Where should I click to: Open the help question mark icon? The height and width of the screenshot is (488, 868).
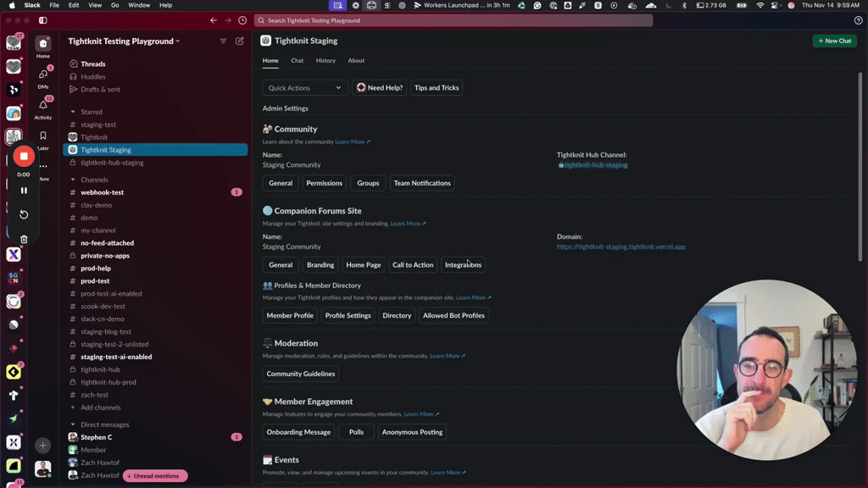[x=858, y=20]
